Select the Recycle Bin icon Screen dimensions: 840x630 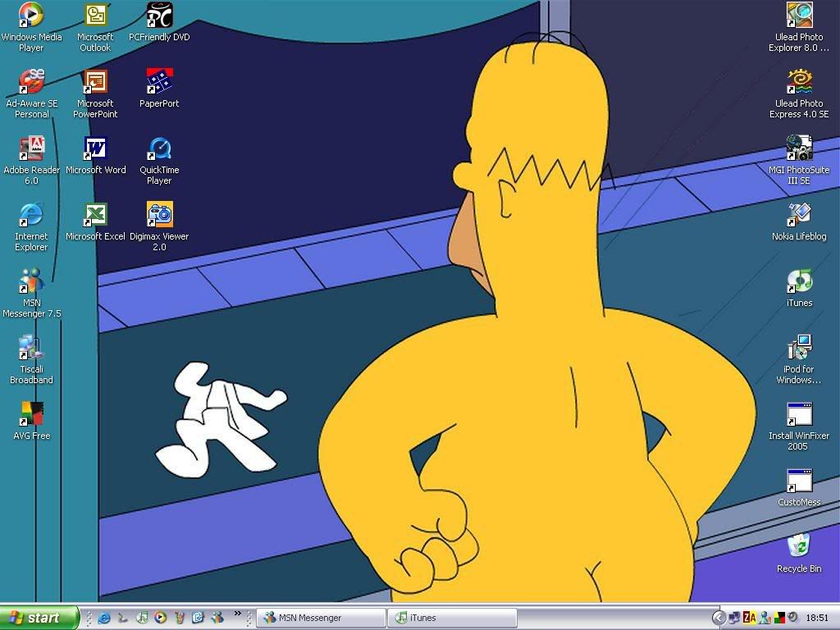click(799, 547)
